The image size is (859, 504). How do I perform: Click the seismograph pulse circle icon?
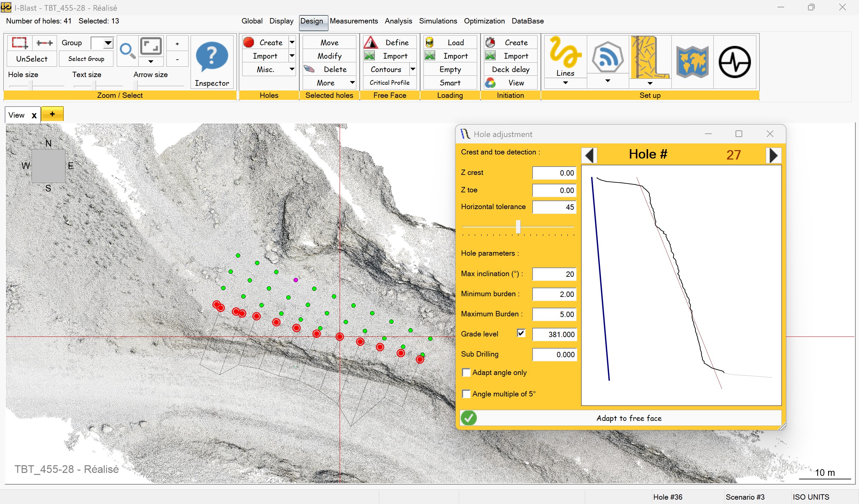coord(734,62)
